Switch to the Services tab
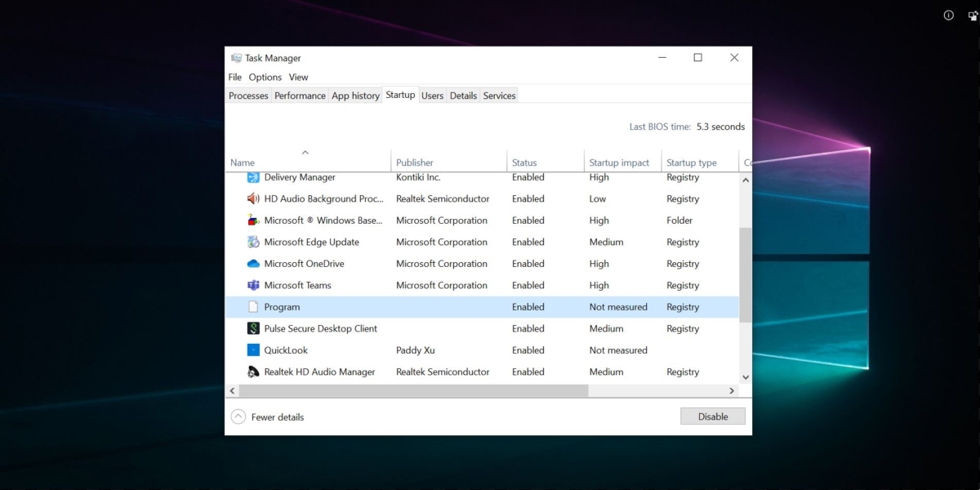Screen dimensions: 980x490 (x=499, y=95)
